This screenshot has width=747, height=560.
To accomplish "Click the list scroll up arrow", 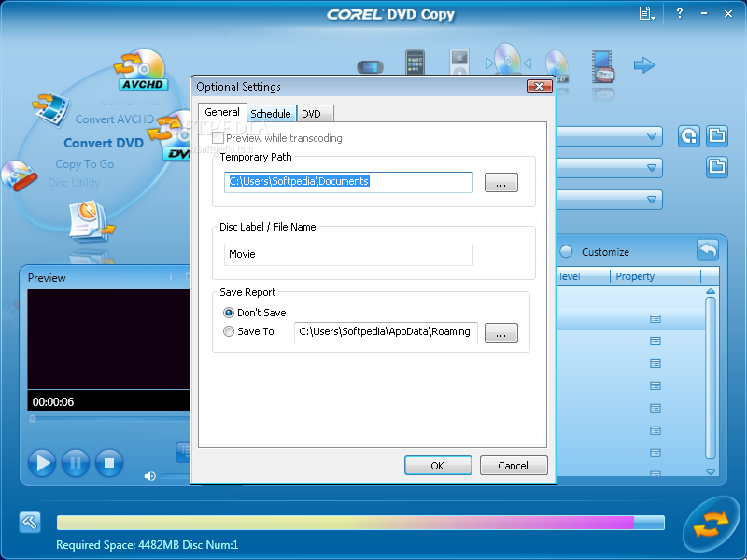I will (711, 291).
